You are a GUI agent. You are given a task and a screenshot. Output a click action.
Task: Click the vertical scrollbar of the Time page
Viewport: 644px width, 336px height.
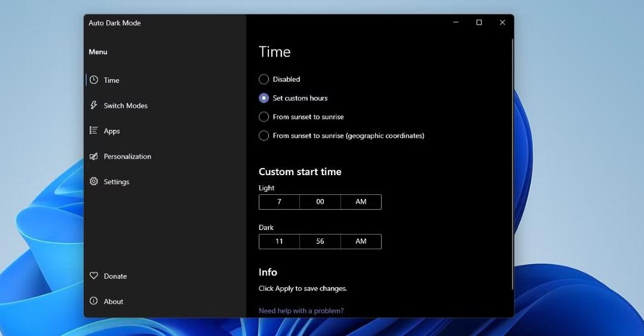[x=512, y=164]
